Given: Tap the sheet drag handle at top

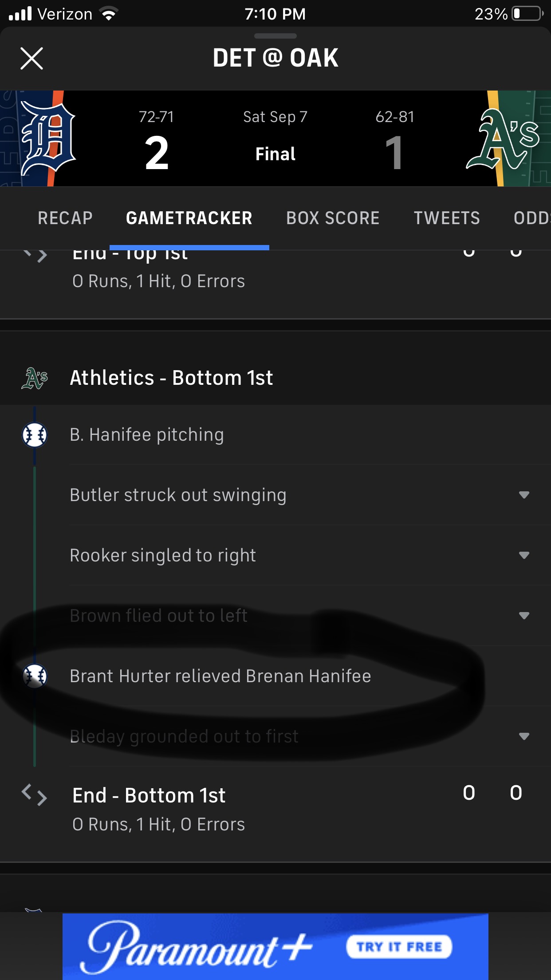Looking at the screenshot, I should click(x=275, y=36).
